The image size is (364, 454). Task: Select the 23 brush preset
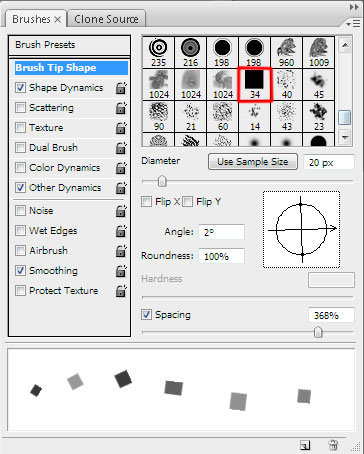pos(319,116)
